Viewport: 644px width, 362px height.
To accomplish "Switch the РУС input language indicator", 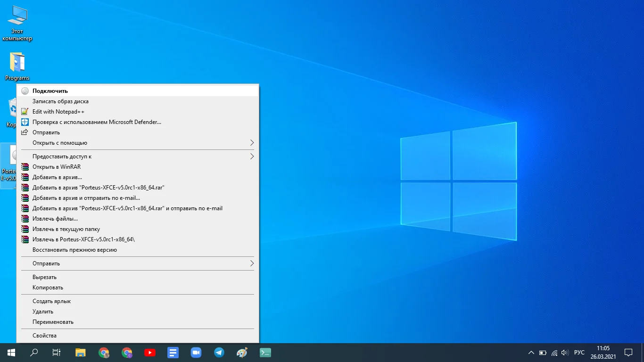I will [x=579, y=353].
